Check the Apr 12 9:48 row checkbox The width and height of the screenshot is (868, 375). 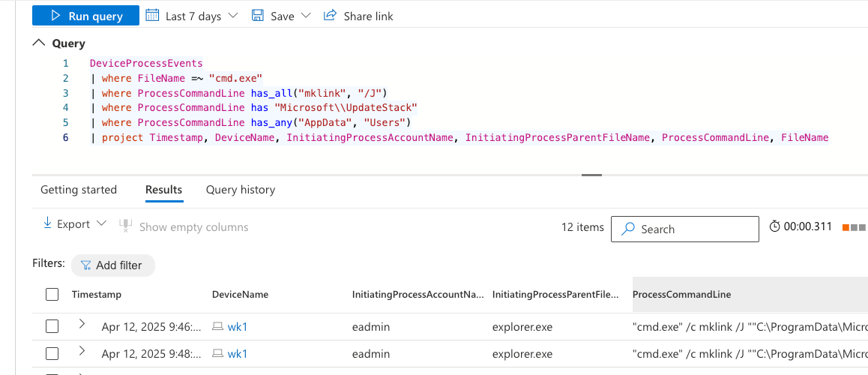52,354
